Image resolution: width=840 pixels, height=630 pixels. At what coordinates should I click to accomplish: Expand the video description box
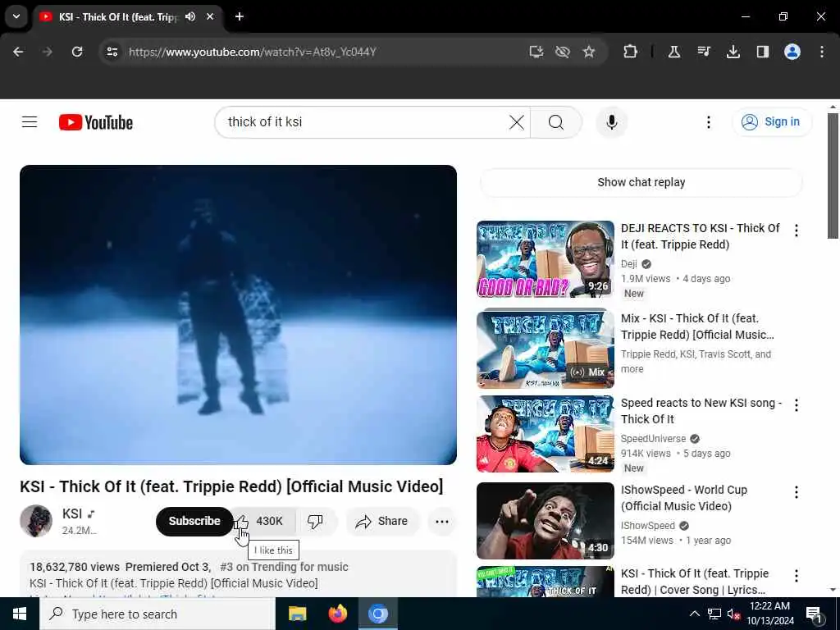pyautogui.click(x=239, y=574)
